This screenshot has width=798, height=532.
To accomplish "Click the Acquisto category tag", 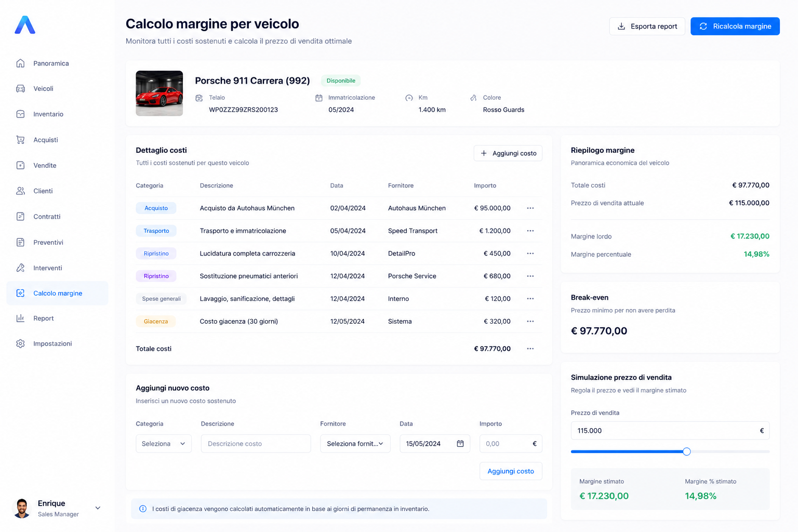I will pyautogui.click(x=156, y=208).
